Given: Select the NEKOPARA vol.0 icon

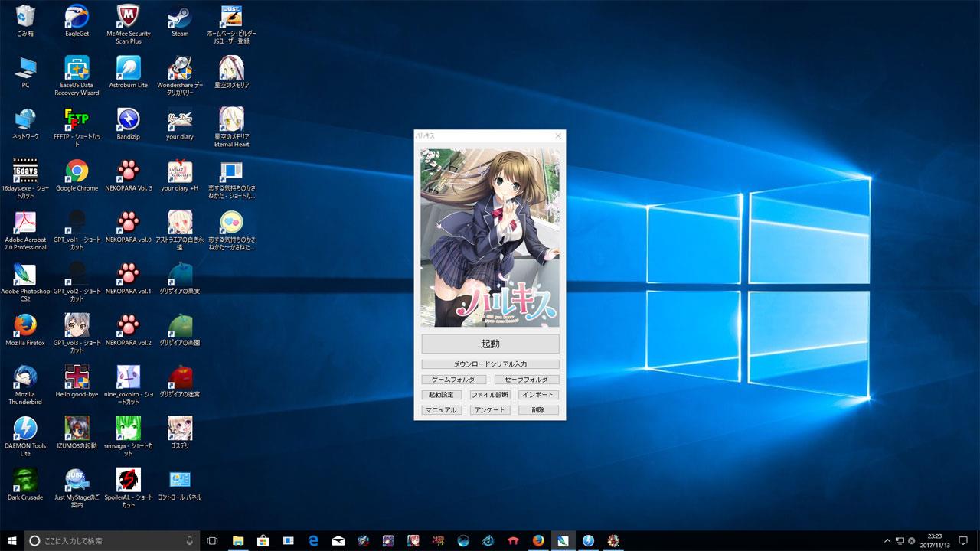Looking at the screenshot, I should [128, 227].
